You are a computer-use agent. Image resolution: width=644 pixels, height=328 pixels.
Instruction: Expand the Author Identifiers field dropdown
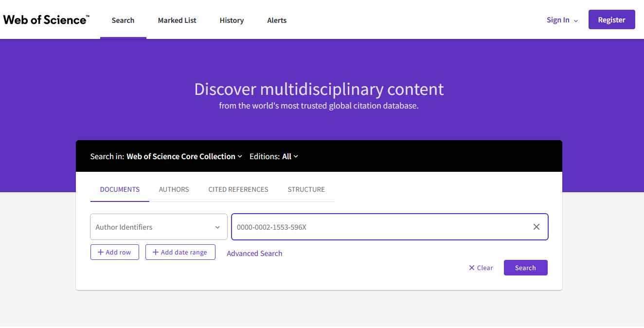coord(159,227)
